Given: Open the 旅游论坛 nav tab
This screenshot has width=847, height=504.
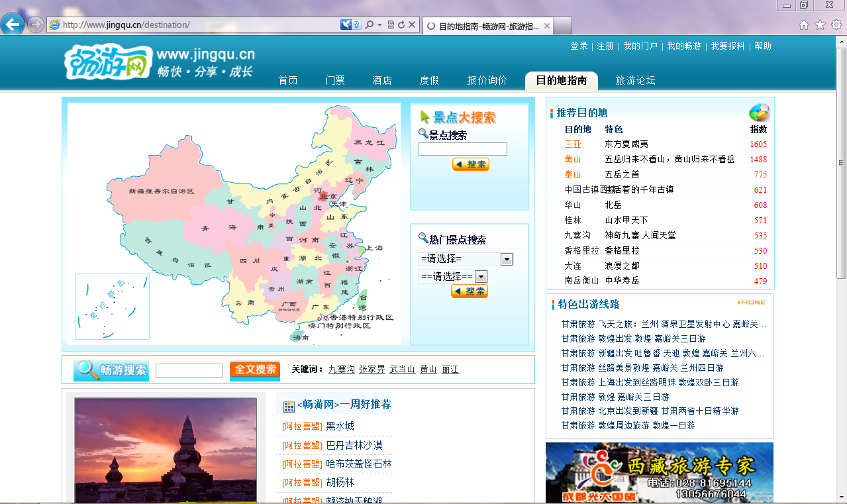Looking at the screenshot, I should [635, 80].
